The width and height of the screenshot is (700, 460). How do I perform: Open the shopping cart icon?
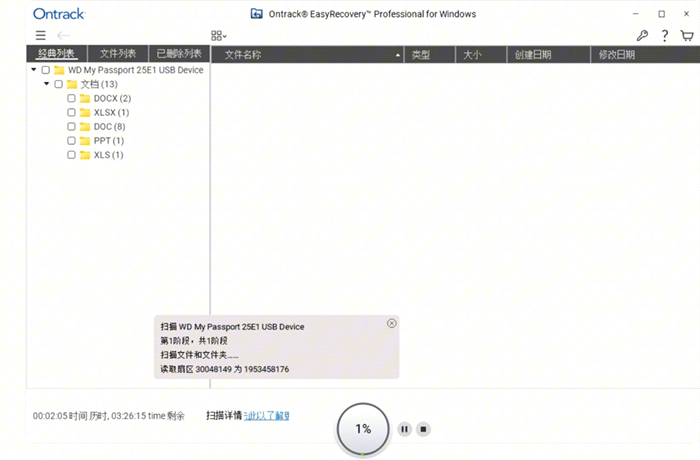pyautogui.click(x=687, y=36)
